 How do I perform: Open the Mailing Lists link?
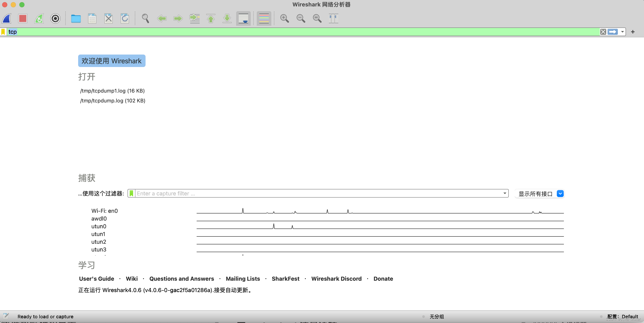243,279
